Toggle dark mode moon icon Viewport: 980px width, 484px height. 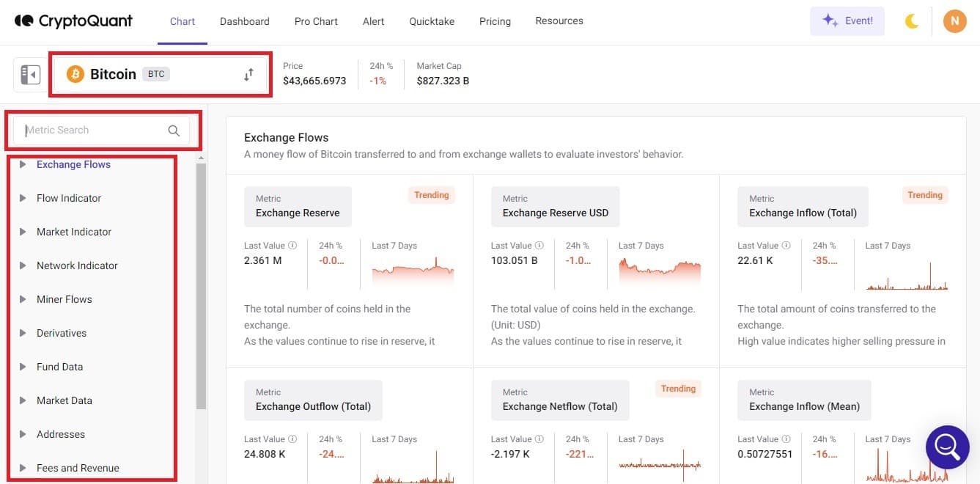click(912, 21)
